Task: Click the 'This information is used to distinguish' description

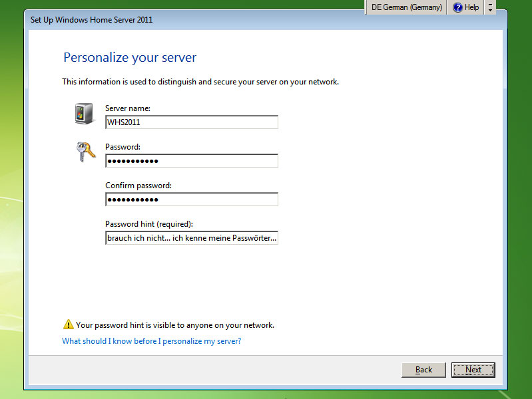Action: click(x=200, y=82)
